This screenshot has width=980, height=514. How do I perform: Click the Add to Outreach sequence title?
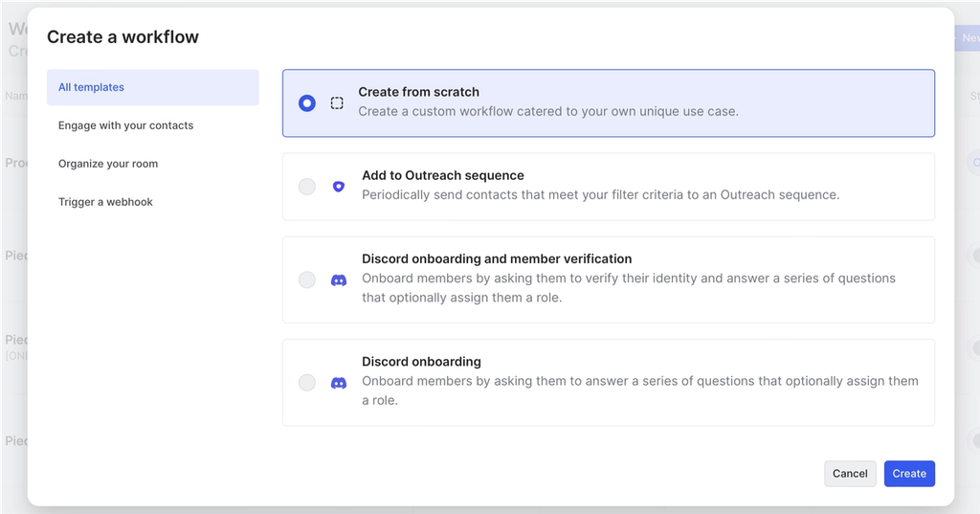click(x=442, y=176)
